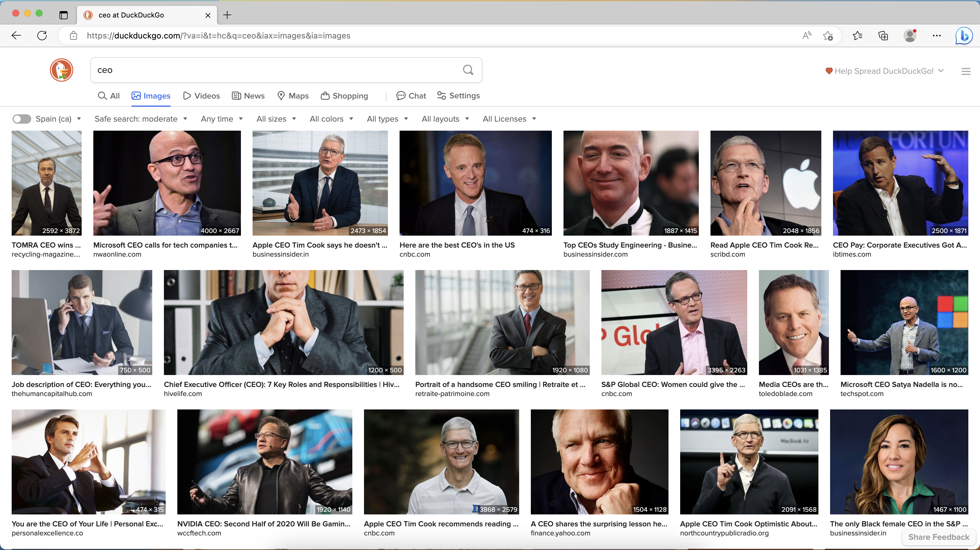Click the retraite-patrimoine.com source link

coord(452,394)
